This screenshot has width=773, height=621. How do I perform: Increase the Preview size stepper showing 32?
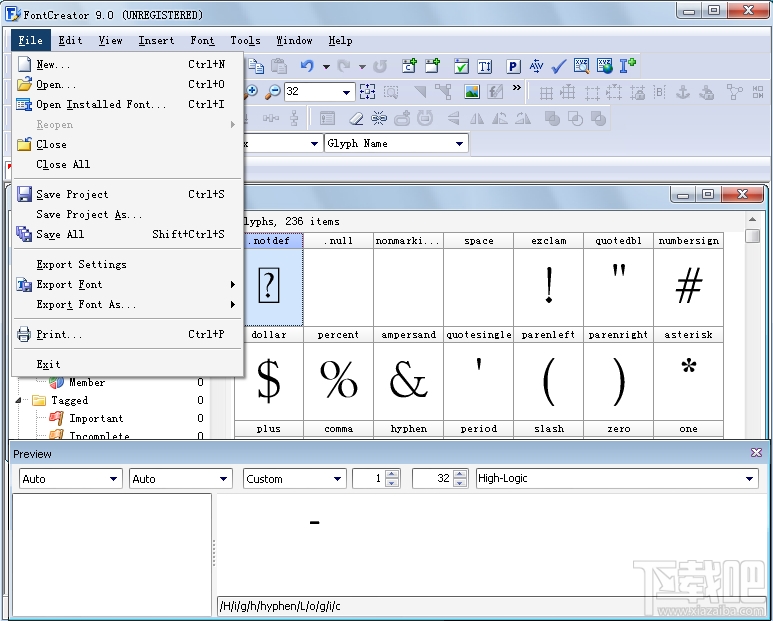(x=459, y=474)
